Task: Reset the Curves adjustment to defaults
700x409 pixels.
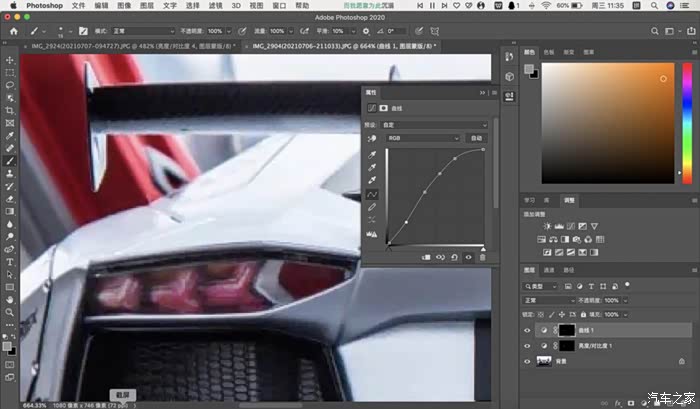Action: click(x=454, y=257)
